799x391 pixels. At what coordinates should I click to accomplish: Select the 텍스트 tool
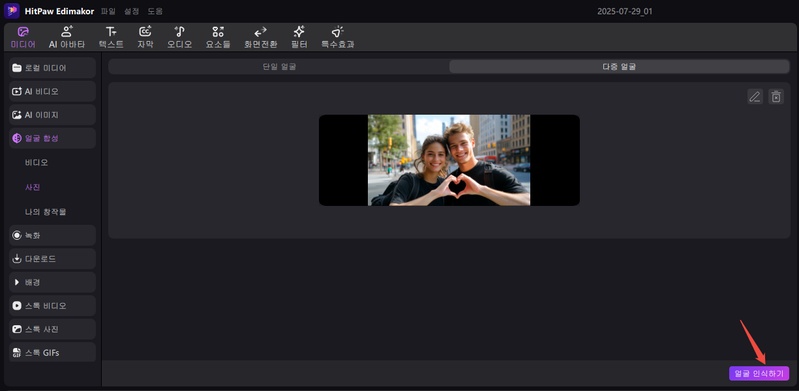click(111, 38)
